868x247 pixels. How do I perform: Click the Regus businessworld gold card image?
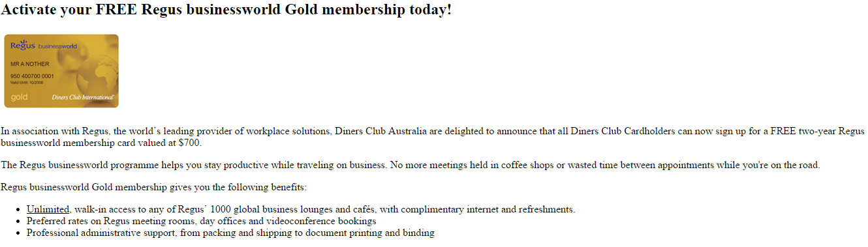(61, 71)
